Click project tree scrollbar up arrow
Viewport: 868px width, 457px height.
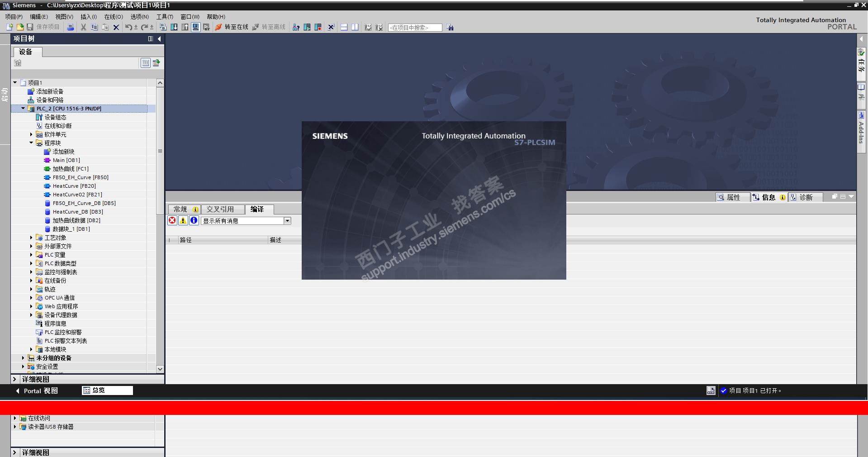tap(160, 83)
